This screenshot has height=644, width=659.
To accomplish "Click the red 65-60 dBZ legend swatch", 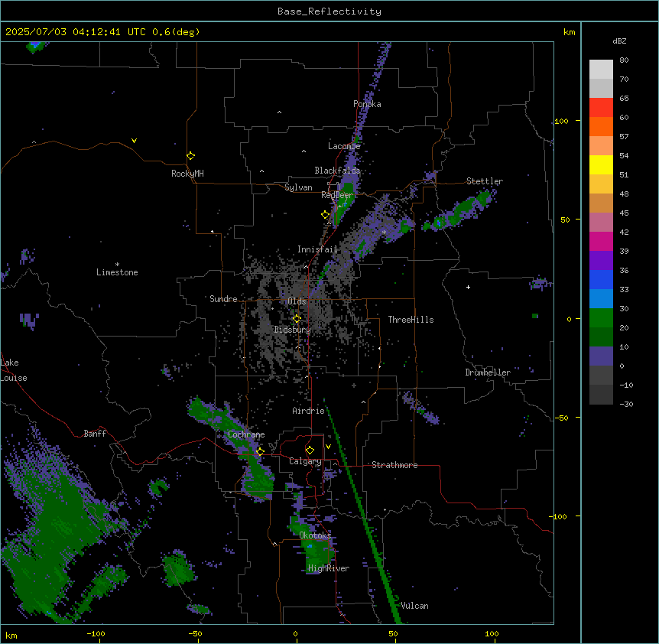I will pos(601,108).
